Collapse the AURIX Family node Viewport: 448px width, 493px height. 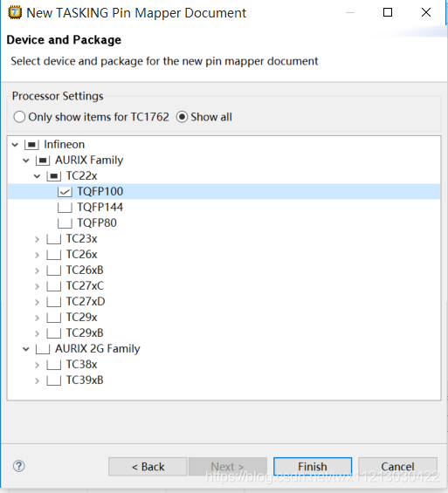(26, 161)
